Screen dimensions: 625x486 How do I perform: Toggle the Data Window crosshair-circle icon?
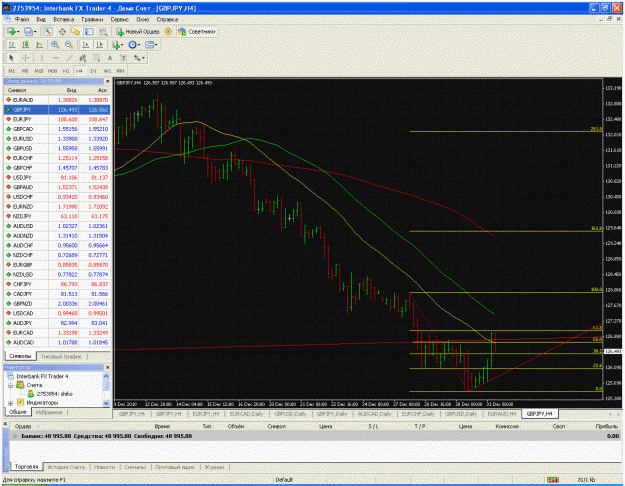pos(62,31)
